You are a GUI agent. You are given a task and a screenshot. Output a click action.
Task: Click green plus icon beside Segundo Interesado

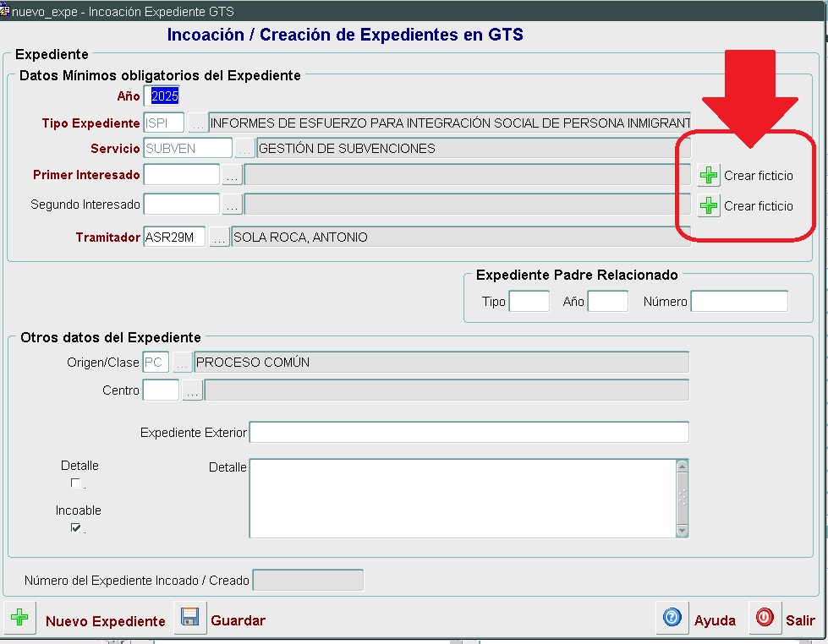click(x=709, y=205)
